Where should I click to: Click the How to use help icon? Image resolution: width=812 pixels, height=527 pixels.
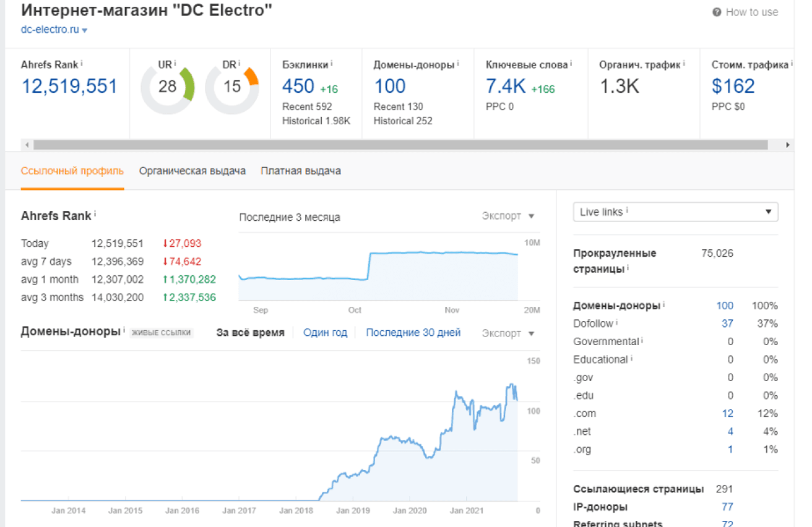click(717, 12)
